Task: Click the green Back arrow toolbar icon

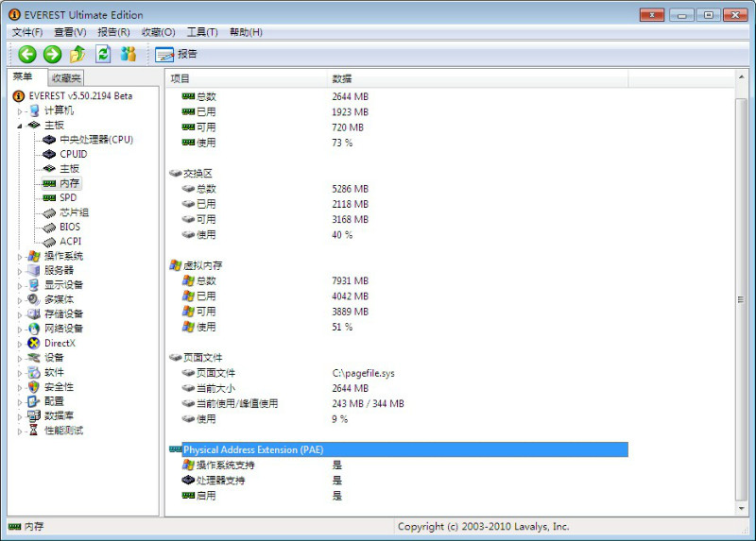Action: click(27, 54)
